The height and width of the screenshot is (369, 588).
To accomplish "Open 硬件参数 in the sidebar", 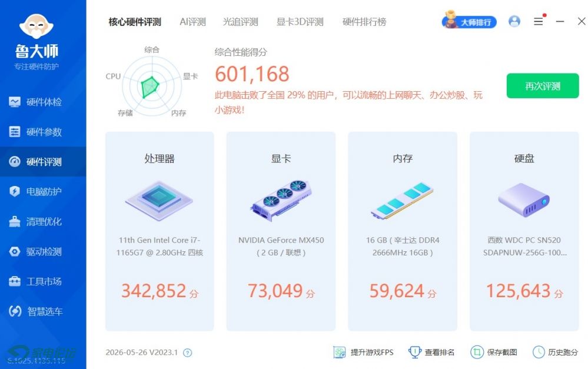I will (43, 132).
